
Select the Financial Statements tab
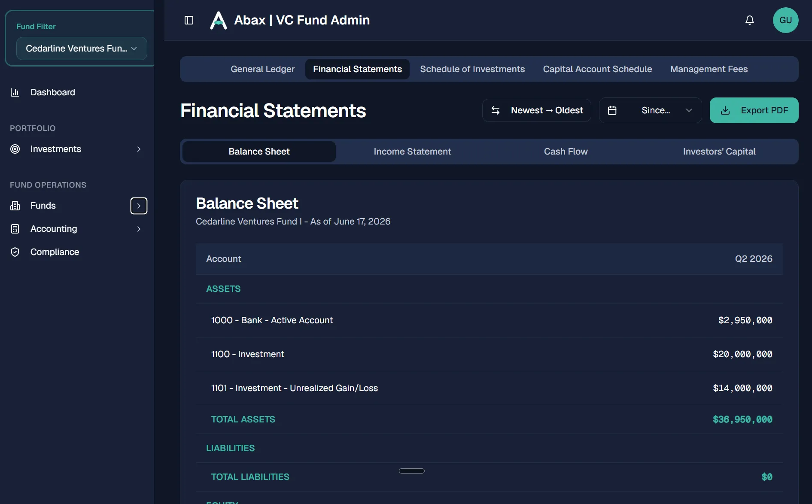357,69
